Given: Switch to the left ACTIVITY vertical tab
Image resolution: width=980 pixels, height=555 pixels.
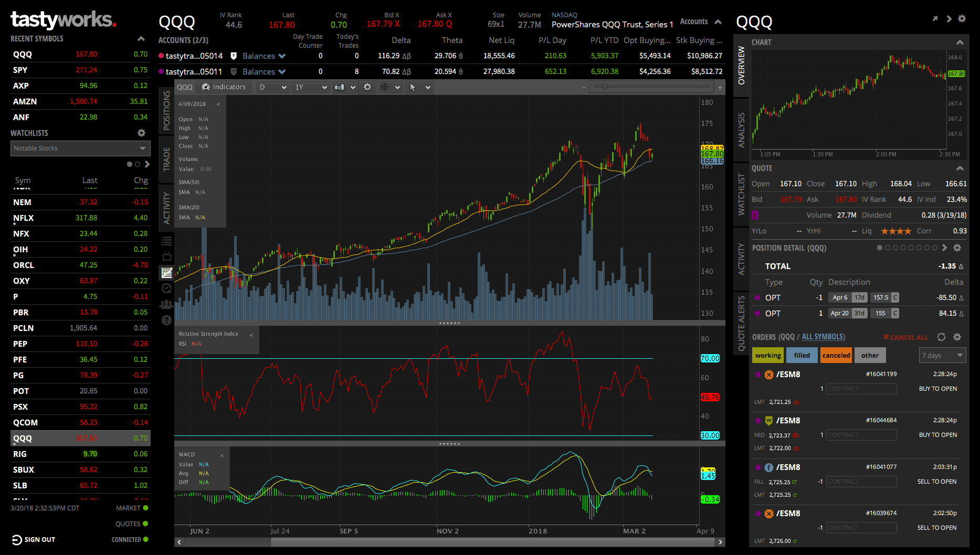Looking at the screenshot, I should click(166, 208).
